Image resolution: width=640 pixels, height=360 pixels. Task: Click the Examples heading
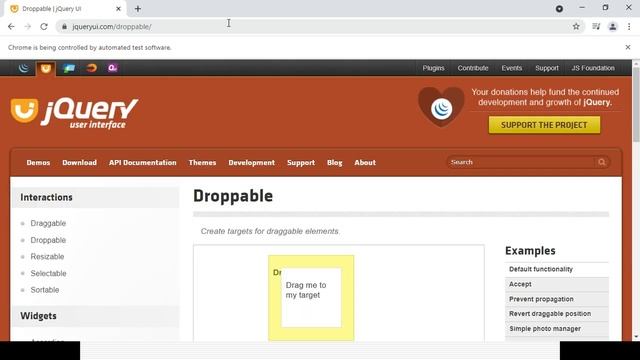530,251
